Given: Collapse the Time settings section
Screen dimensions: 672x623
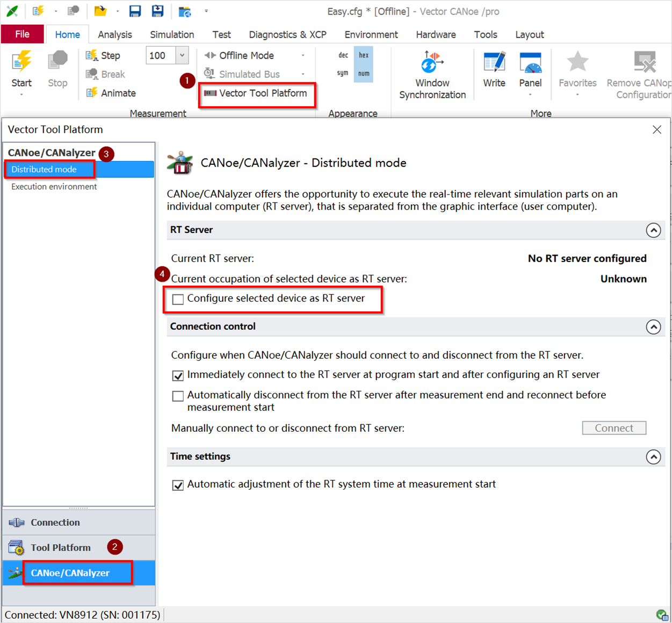Looking at the screenshot, I should [653, 457].
